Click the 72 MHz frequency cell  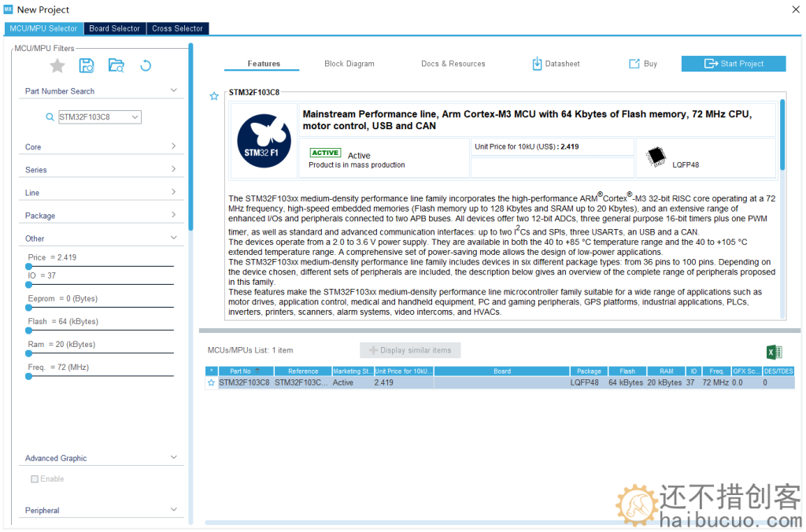coord(715,383)
